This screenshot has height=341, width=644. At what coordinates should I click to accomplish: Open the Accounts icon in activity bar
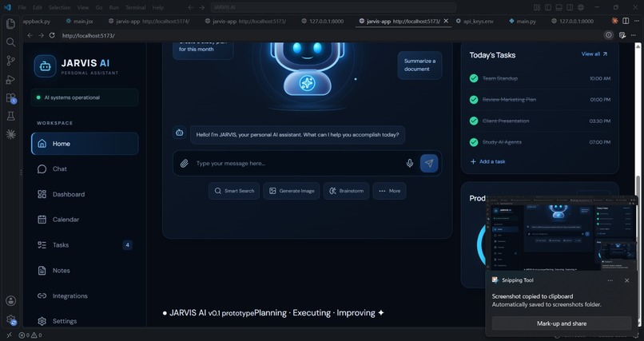coord(10,300)
